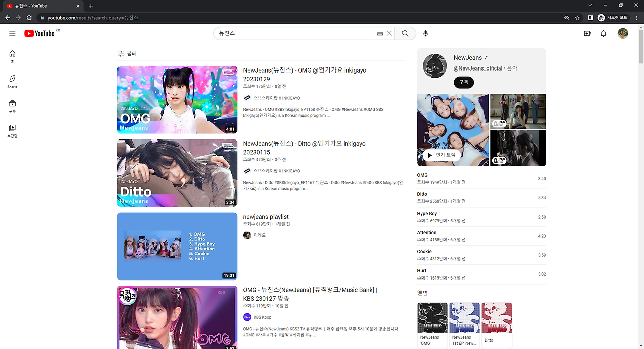Open Subscriptions in the left sidebar
644x349 pixels.
[12, 106]
